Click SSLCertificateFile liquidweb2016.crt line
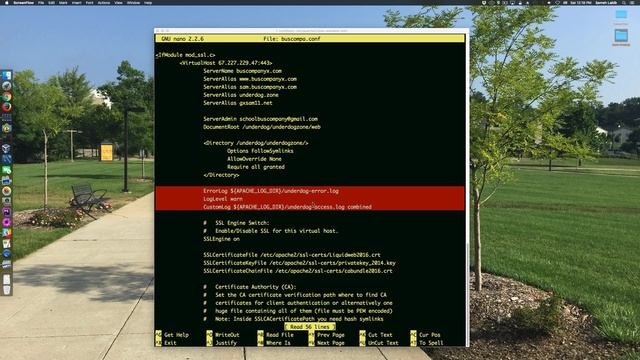 [292, 255]
